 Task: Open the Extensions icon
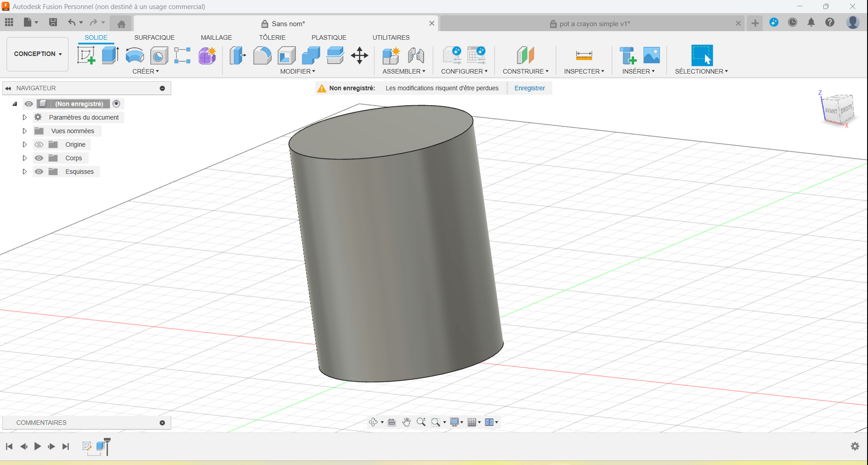(774, 22)
